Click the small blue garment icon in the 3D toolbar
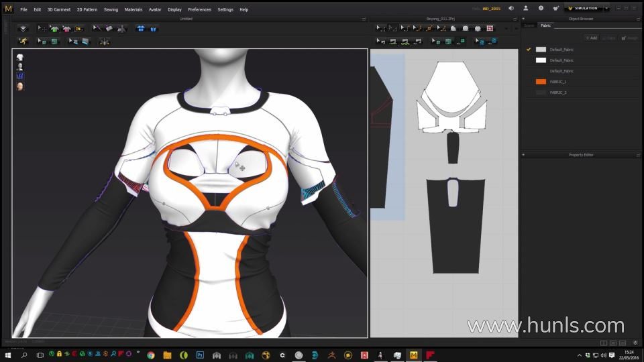The height and width of the screenshot is (362, 644). click(153, 29)
